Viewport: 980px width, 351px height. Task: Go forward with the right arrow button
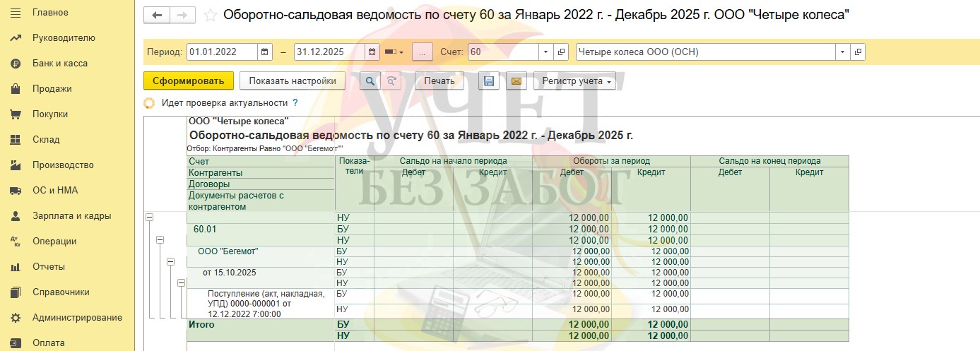pyautogui.click(x=182, y=15)
